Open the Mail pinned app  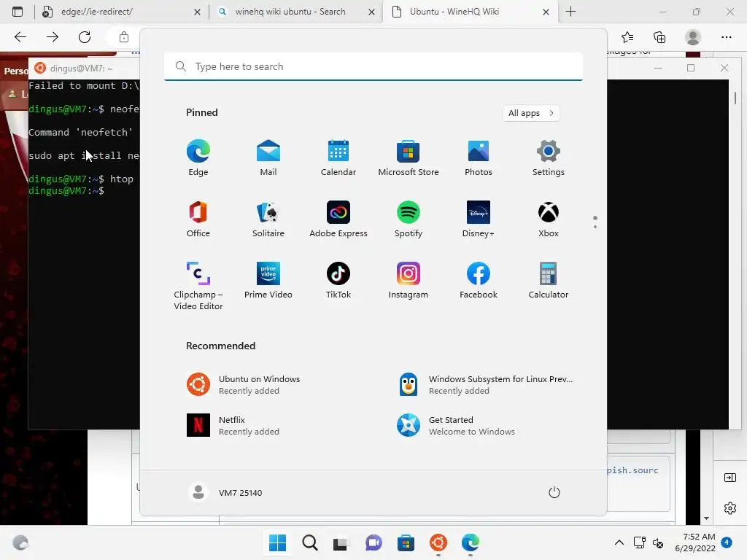pos(268,157)
